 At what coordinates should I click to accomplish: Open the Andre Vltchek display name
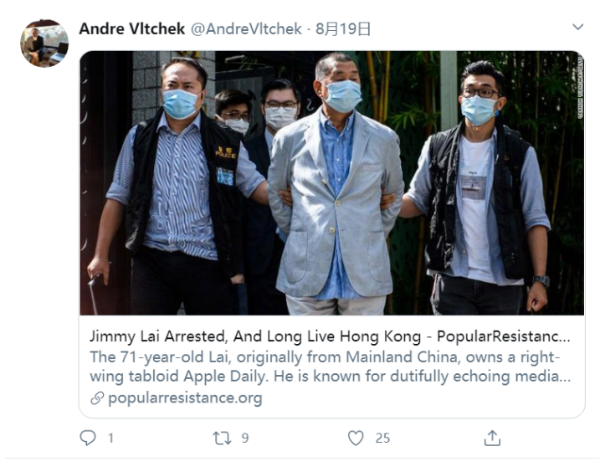(x=132, y=29)
